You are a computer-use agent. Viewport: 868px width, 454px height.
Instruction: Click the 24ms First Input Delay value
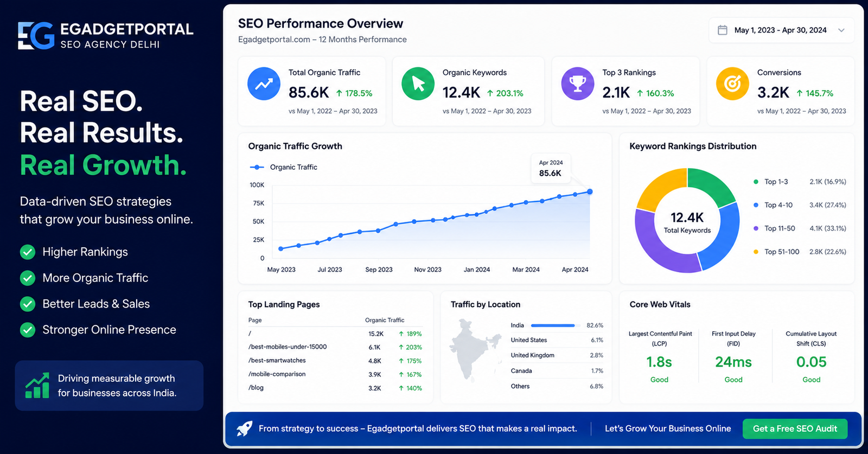[x=733, y=362]
